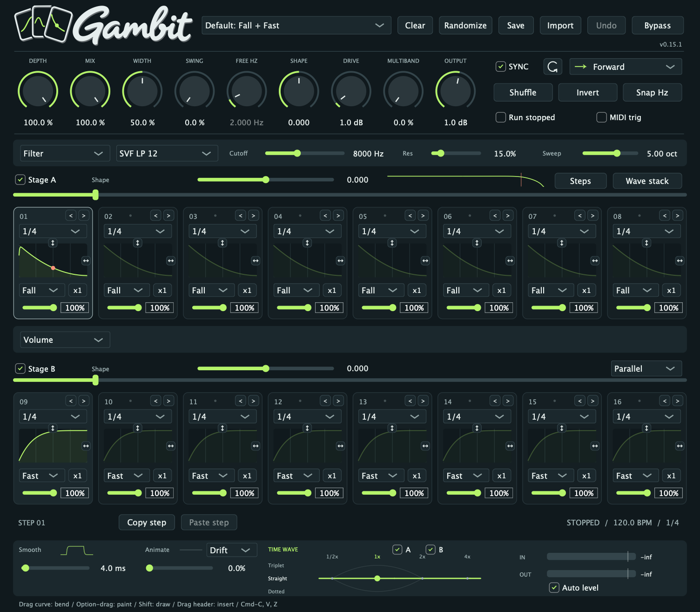
Task: Toggle the SYNC checkbox
Action: (x=500, y=67)
